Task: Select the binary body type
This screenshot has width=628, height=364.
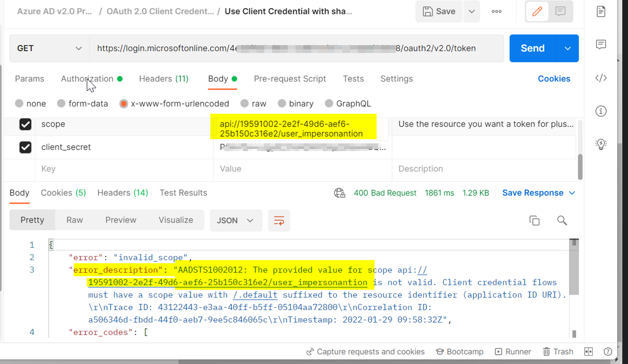Action: click(x=282, y=103)
